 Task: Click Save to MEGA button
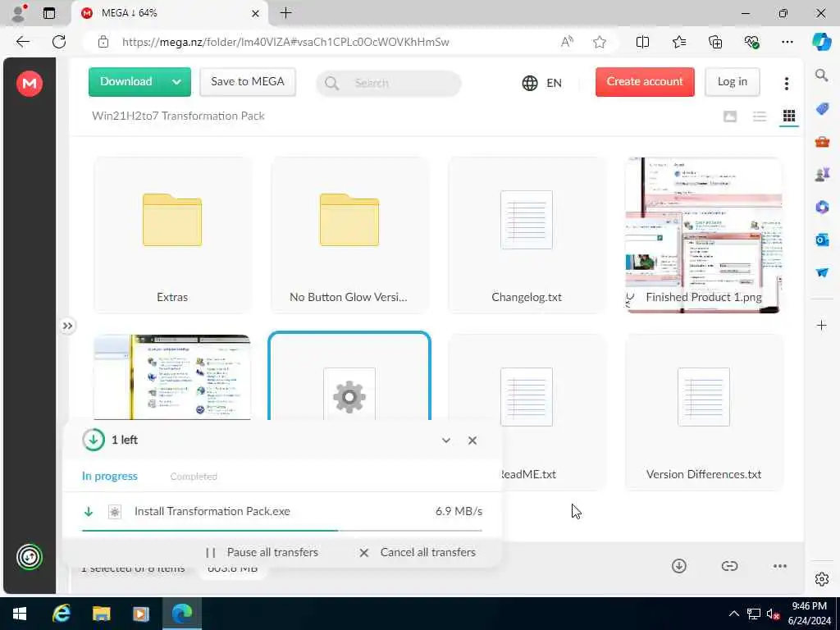point(248,81)
